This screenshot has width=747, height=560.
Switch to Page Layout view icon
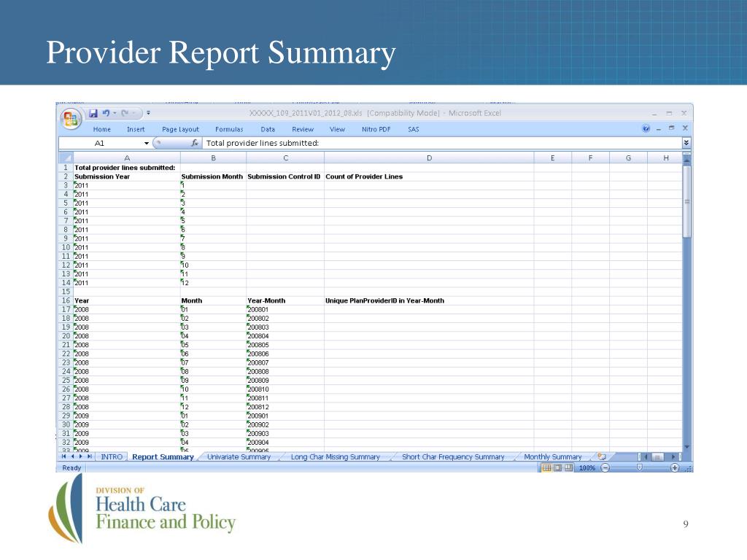coord(557,468)
